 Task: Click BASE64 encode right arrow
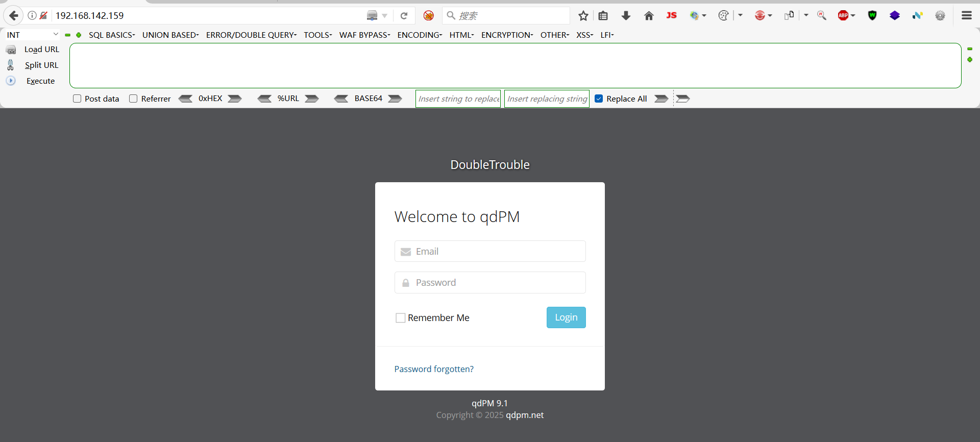click(395, 99)
